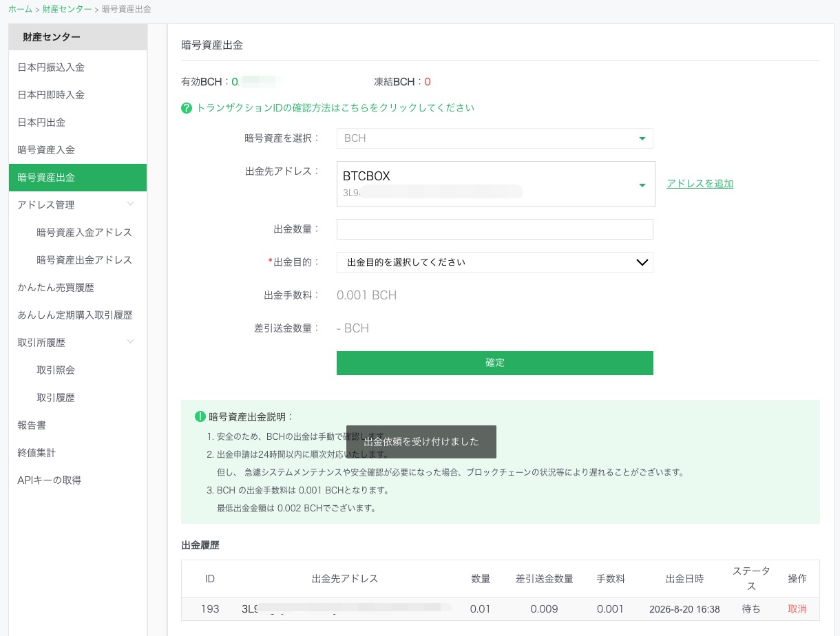Open the 出金目的 purpose dropdown
Screen dimensions: 840x636
[x=494, y=262]
